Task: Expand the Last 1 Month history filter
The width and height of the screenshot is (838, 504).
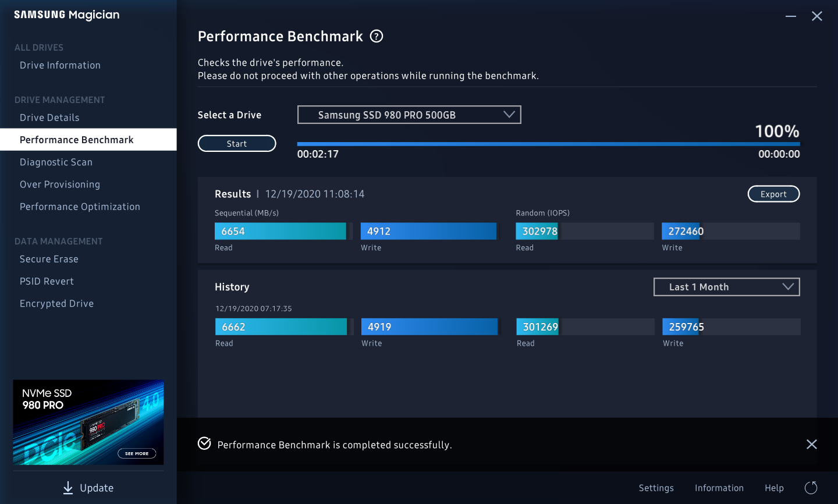Action: [727, 287]
